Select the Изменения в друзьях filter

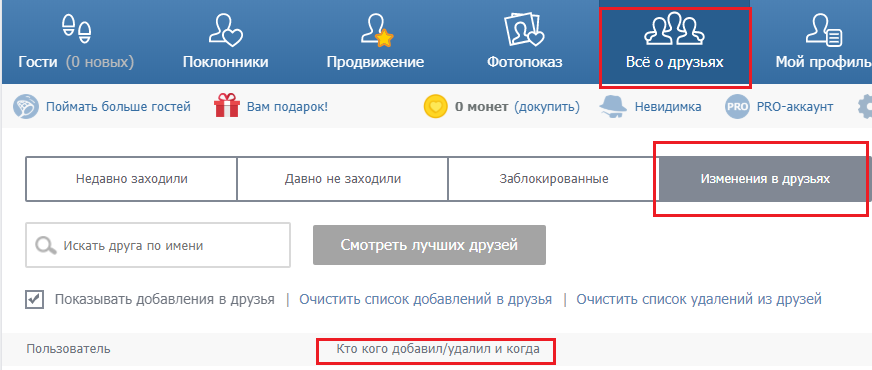765,179
